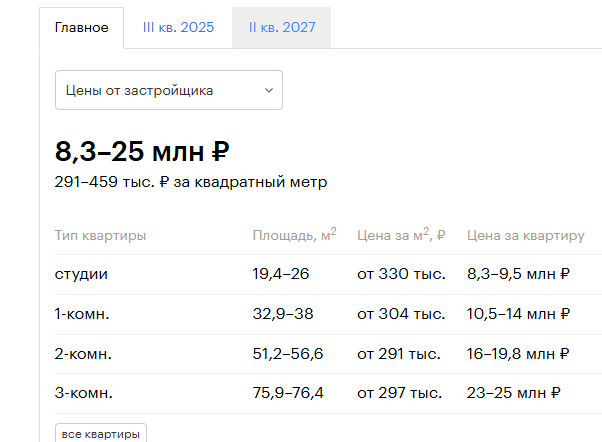
Task: Click the Площадь, м² column header
Action: [x=294, y=235]
